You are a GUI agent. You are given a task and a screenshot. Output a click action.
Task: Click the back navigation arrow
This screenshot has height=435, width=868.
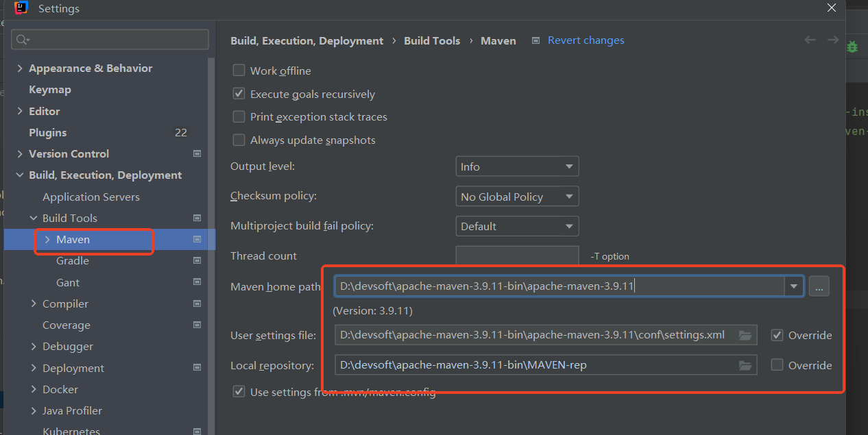point(810,40)
